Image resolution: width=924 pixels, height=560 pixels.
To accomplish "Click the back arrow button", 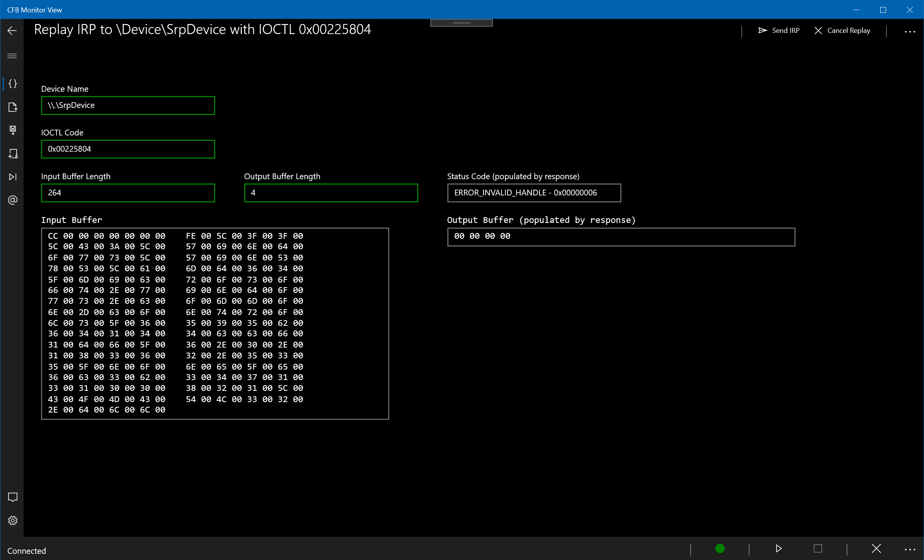I will click(12, 31).
